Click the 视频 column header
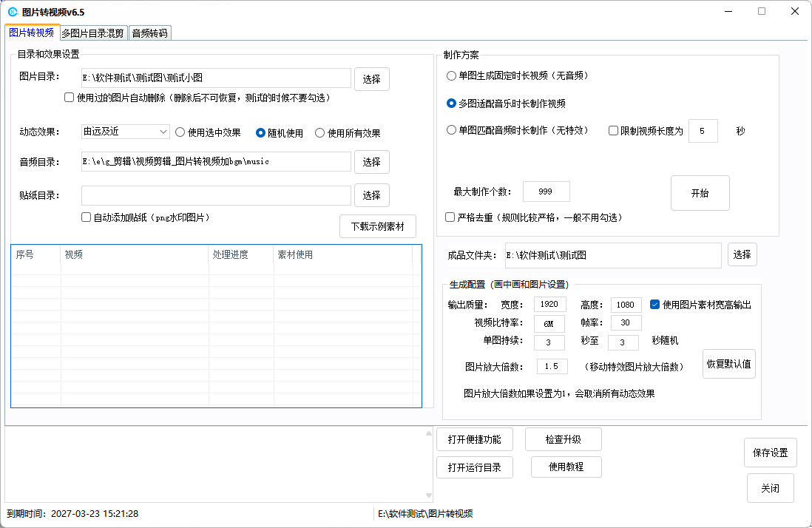 [x=134, y=254]
